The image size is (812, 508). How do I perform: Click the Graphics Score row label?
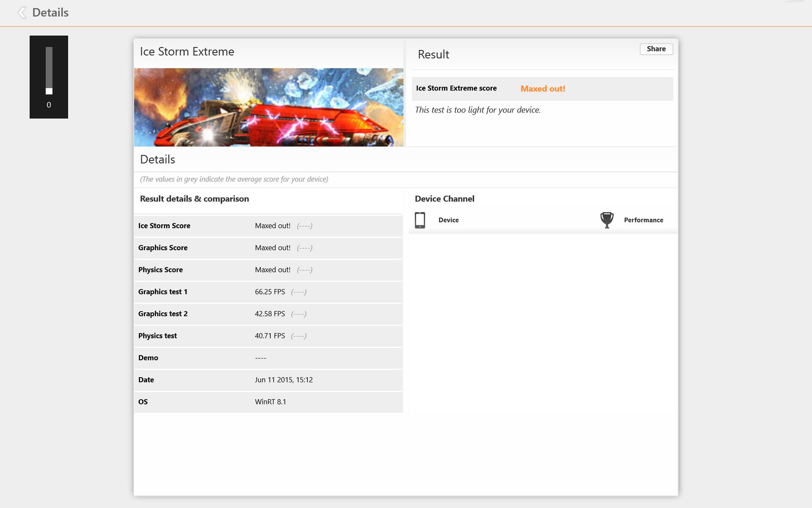tap(163, 248)
